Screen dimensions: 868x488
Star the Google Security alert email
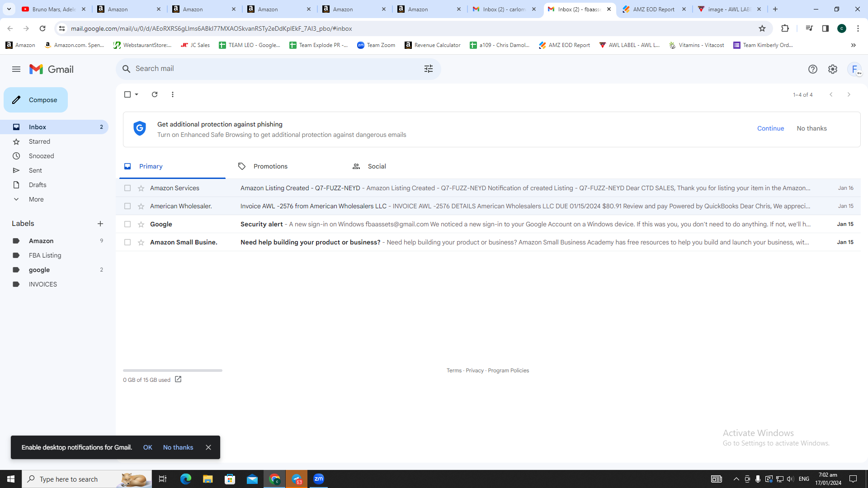click(141, 224)
